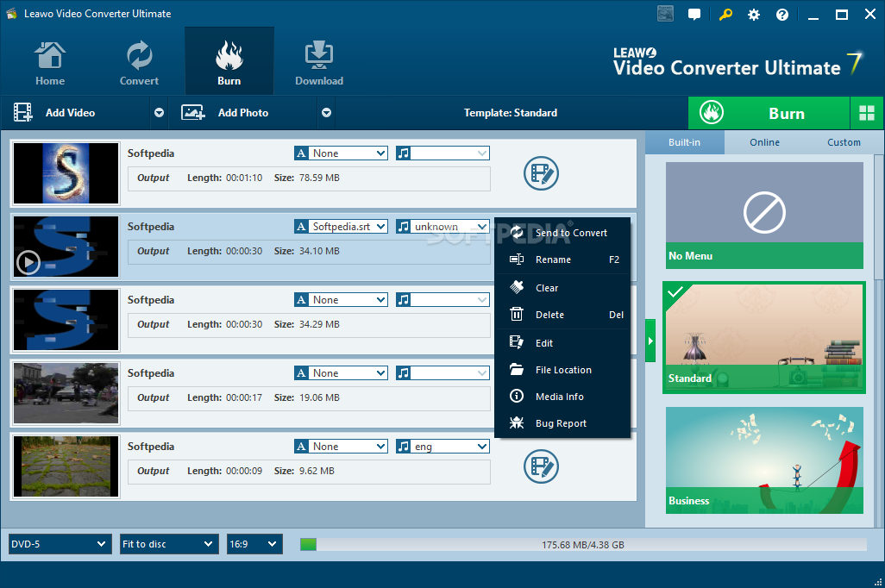This screenshot has height=588, width=885.
Task: Open settings gear icon
Action: [754, 15]
